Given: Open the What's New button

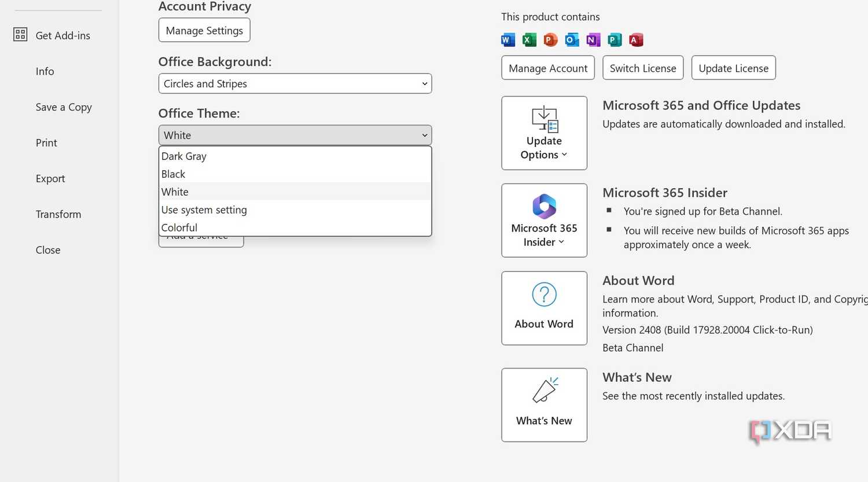Looking at the screenshot, I should tap(544, 405).
